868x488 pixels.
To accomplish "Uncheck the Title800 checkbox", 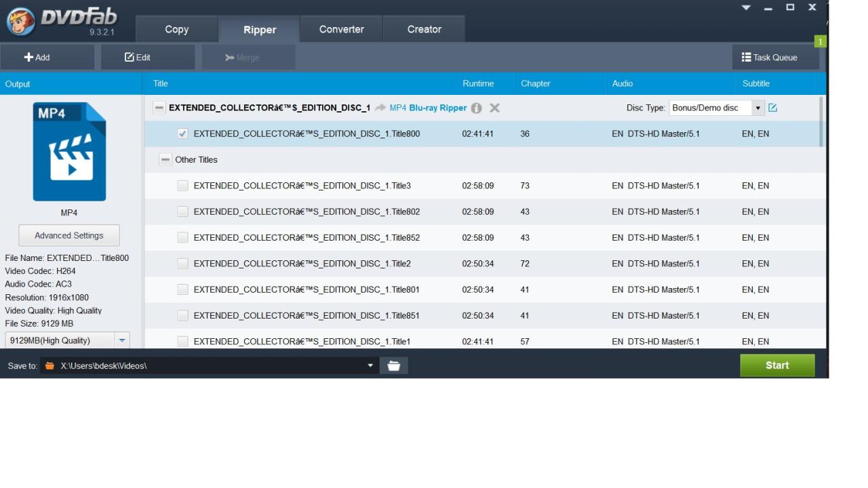I will [182, 134].
